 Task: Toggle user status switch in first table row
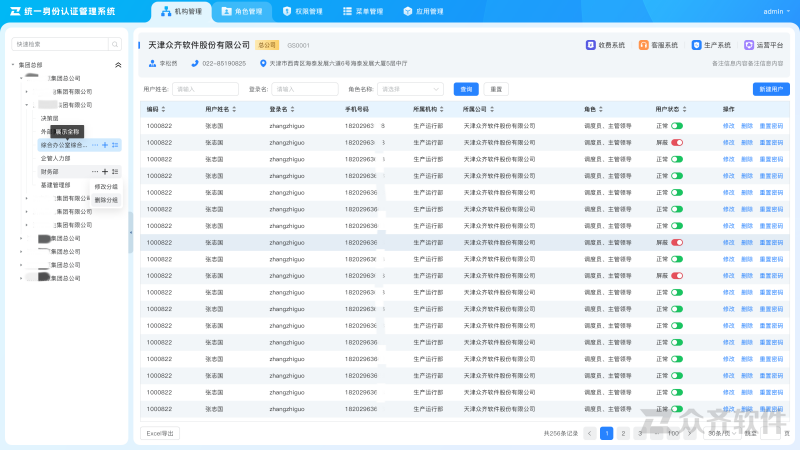677,126
